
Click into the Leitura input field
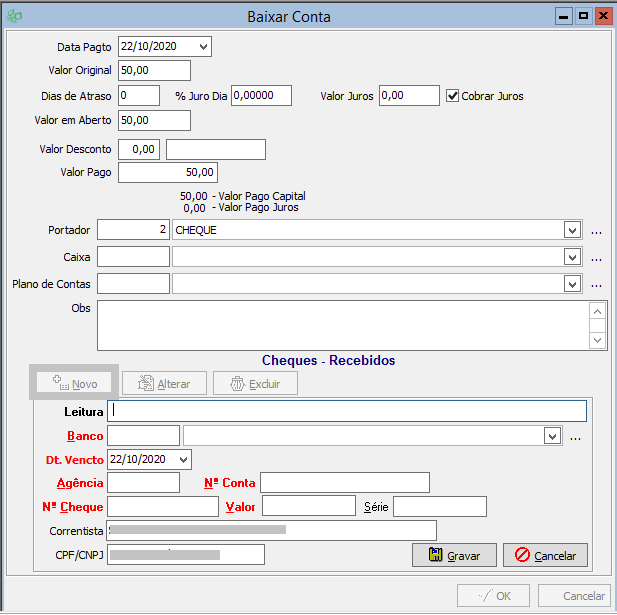click(346, 411)
